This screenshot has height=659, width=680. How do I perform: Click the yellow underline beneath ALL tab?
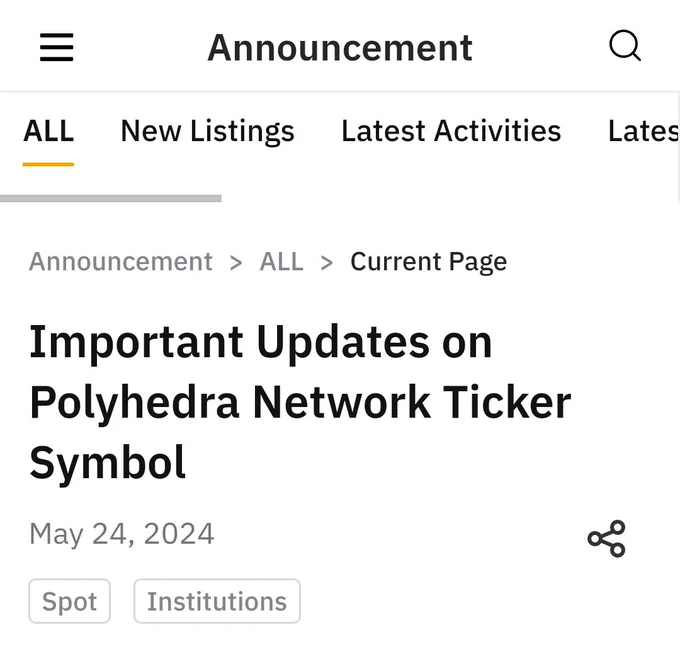click(x=49, y=164)
